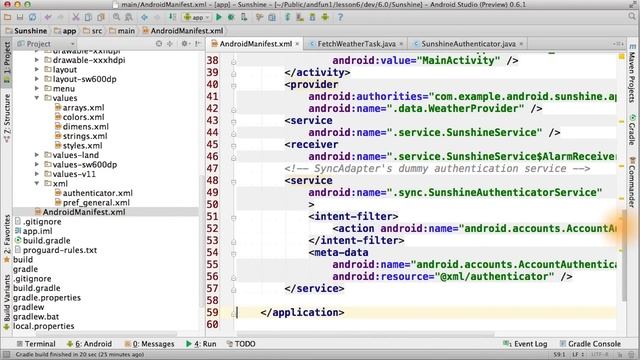The image size is (640, 360).
Task: Click Sunshine in the breadcrumb bar
Action: (26, 31)
